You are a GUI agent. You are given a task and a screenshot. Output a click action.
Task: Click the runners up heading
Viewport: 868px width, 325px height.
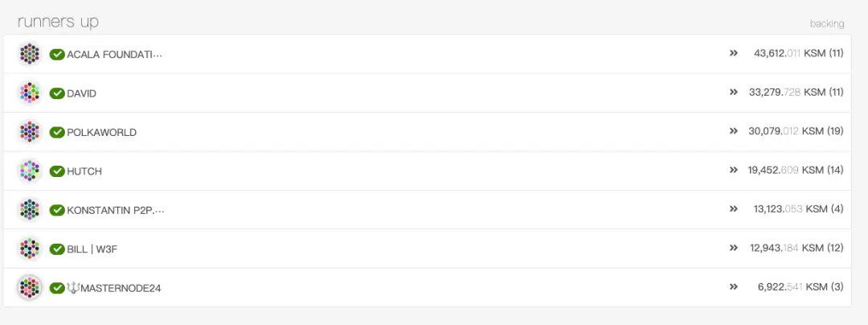pos(58,22)
